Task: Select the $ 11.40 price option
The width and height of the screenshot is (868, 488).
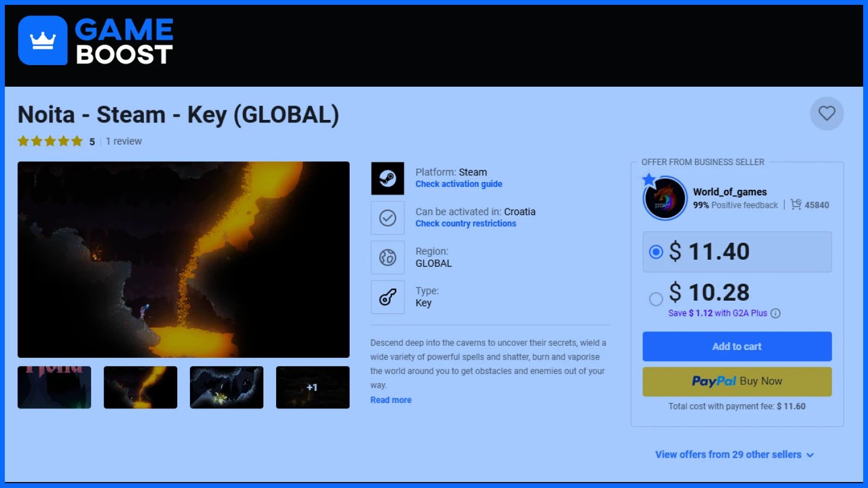Action: 737,252
